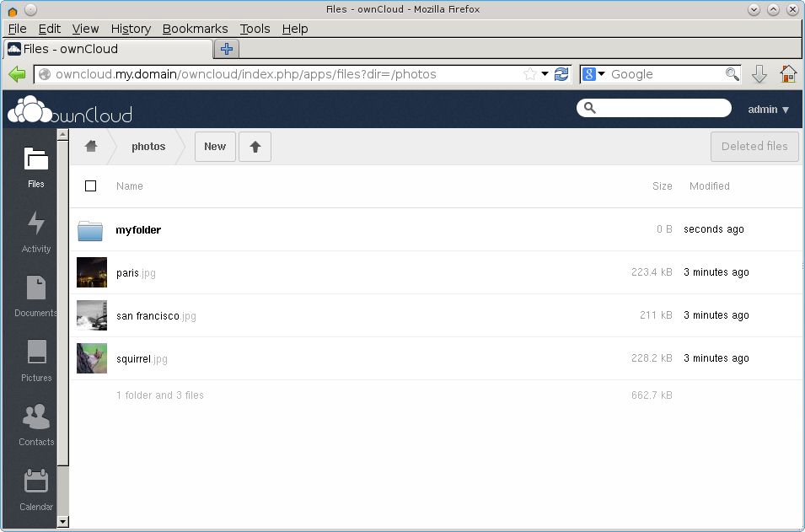Click the 662.7 kB total size
Image resolution: width=805 pixels, height=532 pixels.
tap(652, 395)
